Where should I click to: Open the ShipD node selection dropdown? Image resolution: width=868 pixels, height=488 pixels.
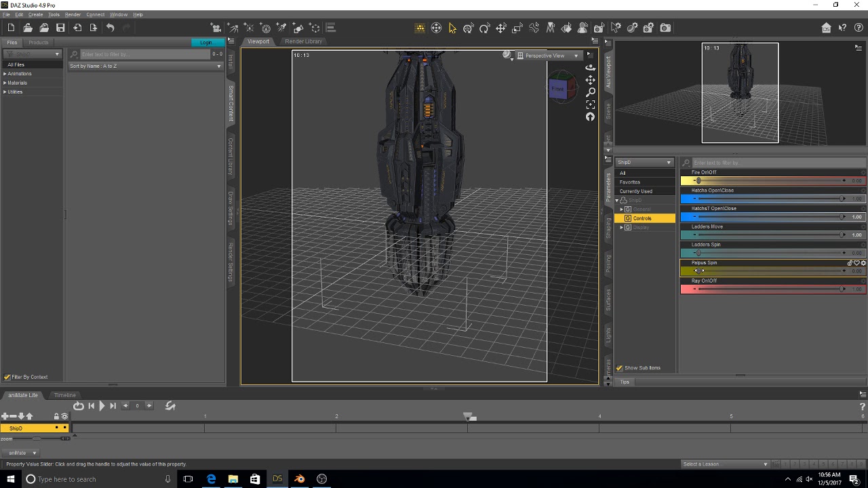644,163
